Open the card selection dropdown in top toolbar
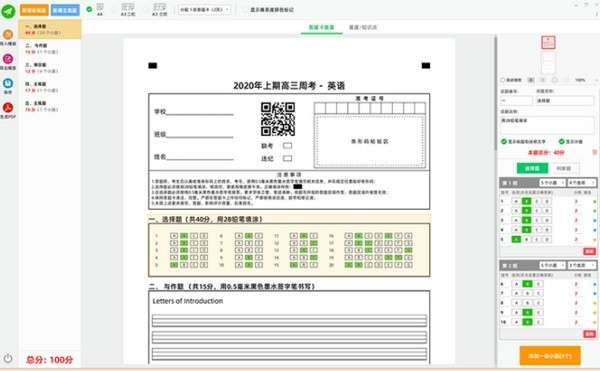Screen dimensions: 600x371 click(x=205, y=10)
